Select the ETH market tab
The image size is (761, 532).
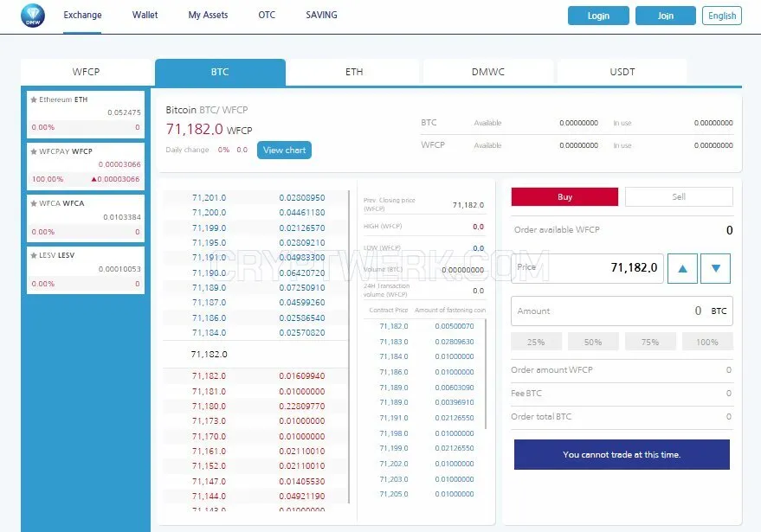(354, 72)
